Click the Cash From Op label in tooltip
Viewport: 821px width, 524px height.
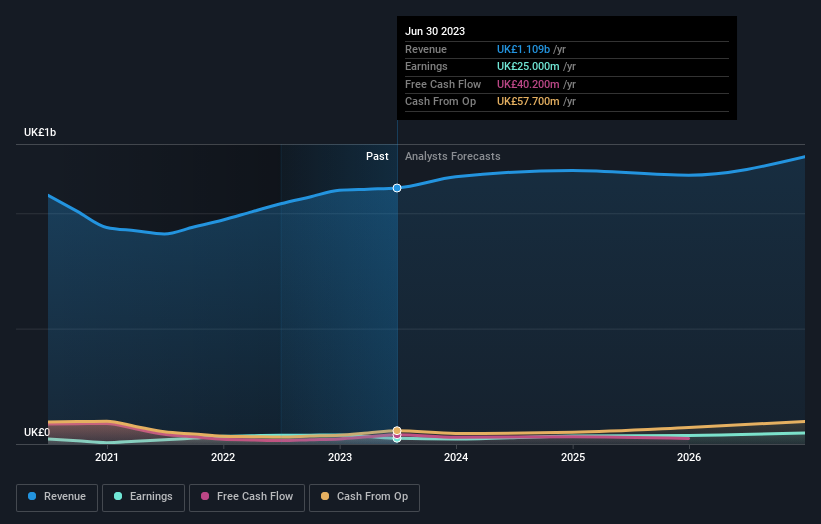coord(440,102)
